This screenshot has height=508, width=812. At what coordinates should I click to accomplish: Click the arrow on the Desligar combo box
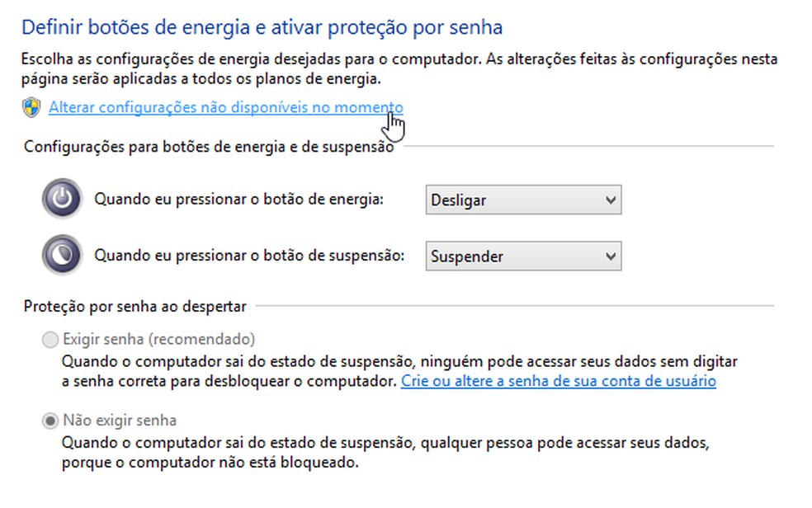pyautogui.click(x=611, y=200)
